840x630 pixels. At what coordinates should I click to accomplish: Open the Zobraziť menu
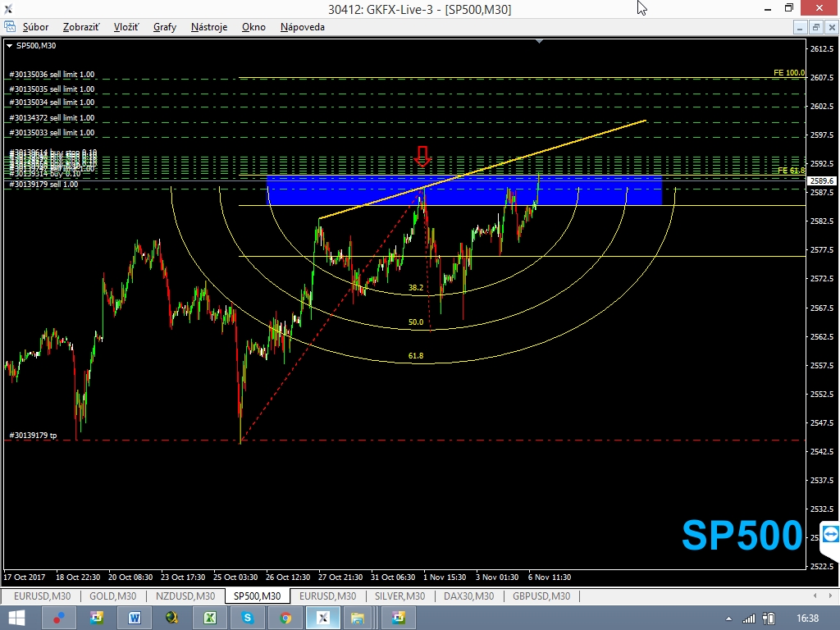[81, 27]
